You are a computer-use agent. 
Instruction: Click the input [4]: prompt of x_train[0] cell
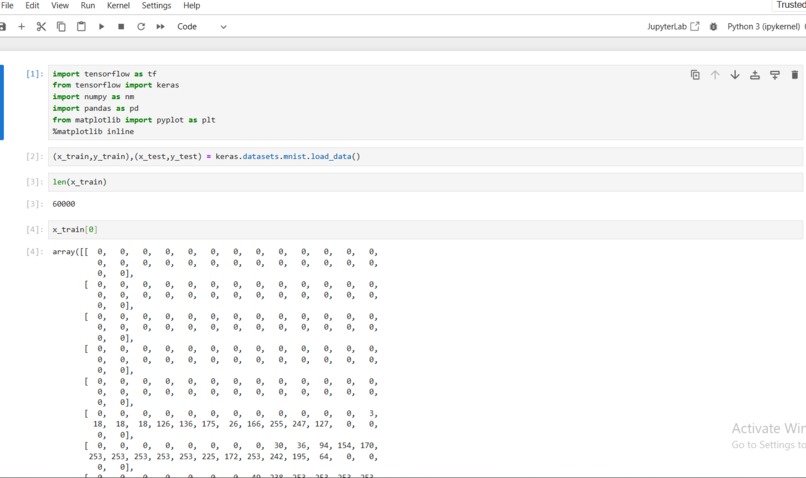tap(35, 230)
